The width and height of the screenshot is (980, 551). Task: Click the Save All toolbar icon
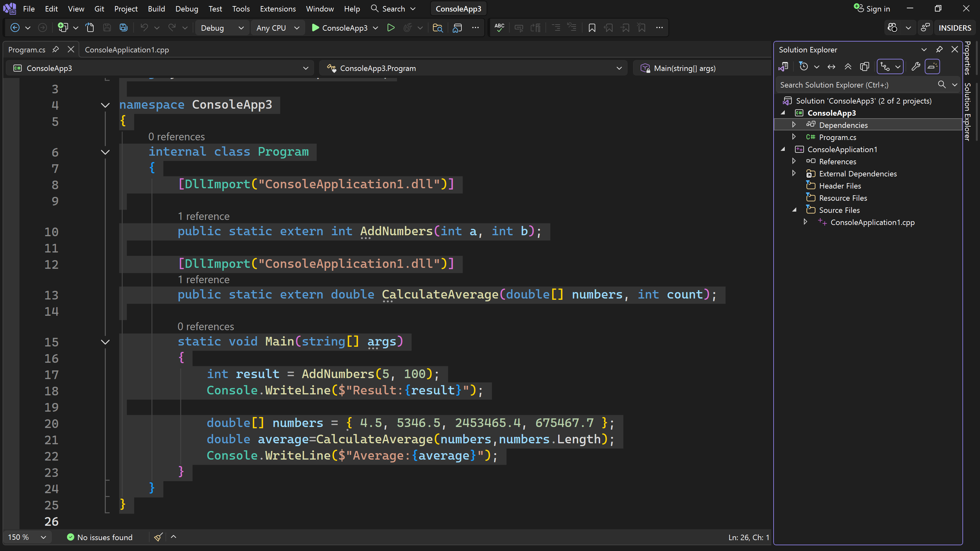coord(123,28)
